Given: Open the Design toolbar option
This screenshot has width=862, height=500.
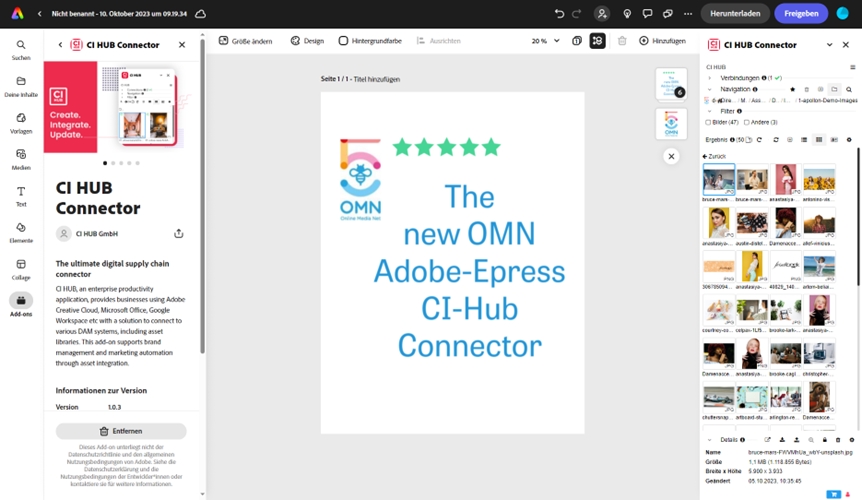Looking at the screenshot, I should tap(307, 41).
